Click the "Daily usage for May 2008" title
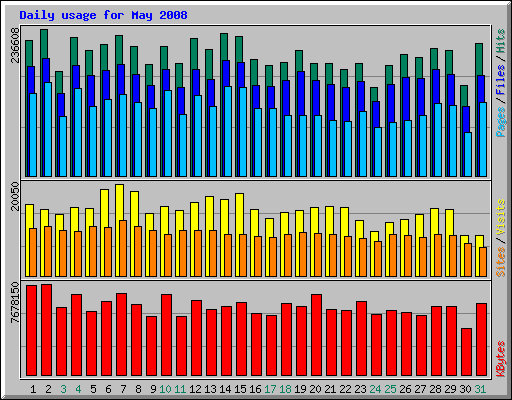512x400 pixels. (103, 15)
